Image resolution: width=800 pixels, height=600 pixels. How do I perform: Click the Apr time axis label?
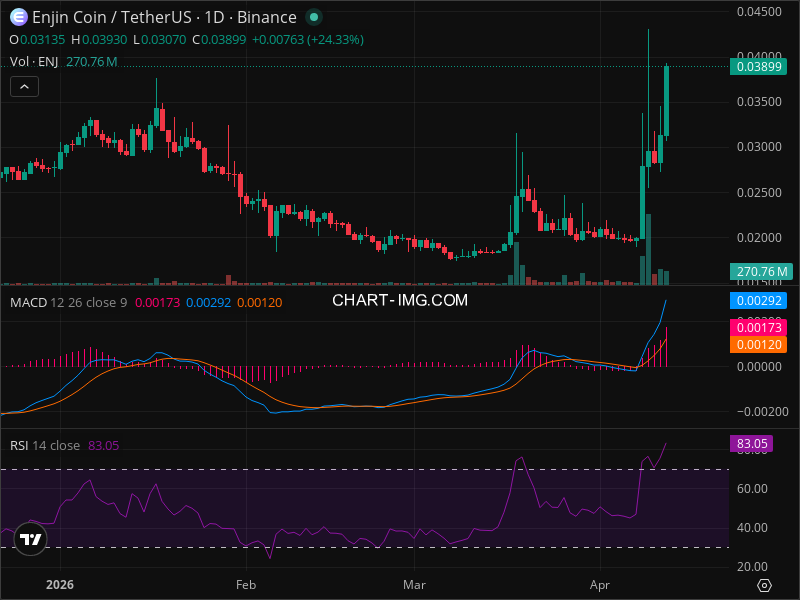pos(600,585)
